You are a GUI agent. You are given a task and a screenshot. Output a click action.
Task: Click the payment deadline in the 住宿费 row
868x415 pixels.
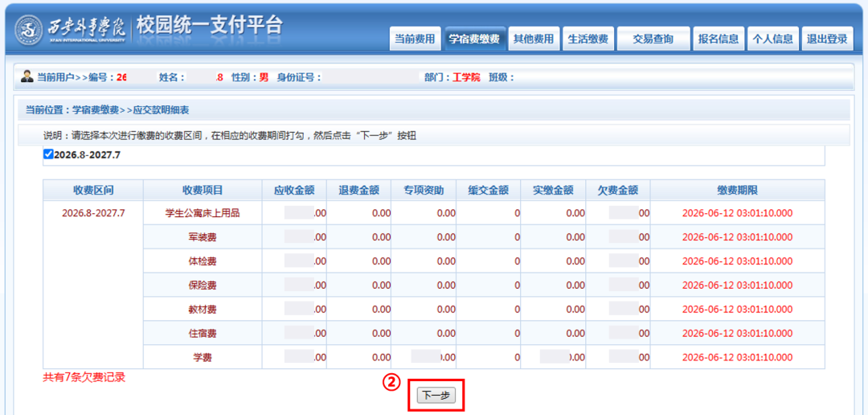(x=737, y=334)
